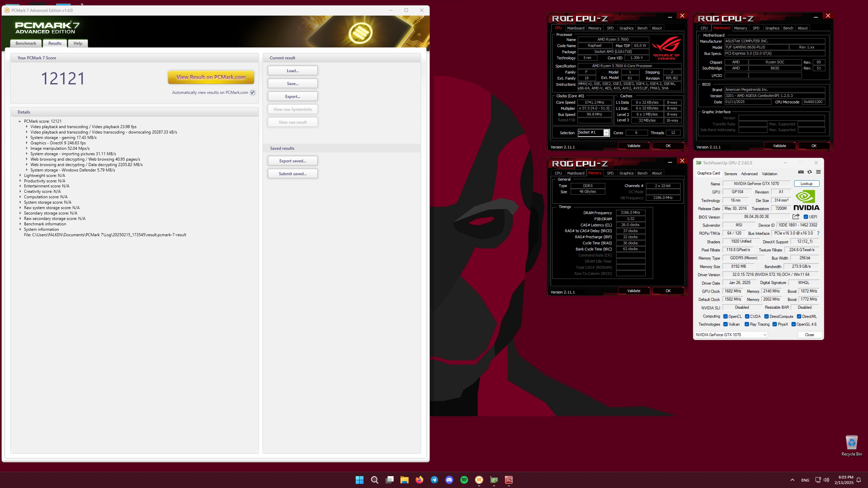Image resolution: width=868 pixels, height=488 pixels.
Task: Expand System storage - gaming item
Action: tap(27, 138)
